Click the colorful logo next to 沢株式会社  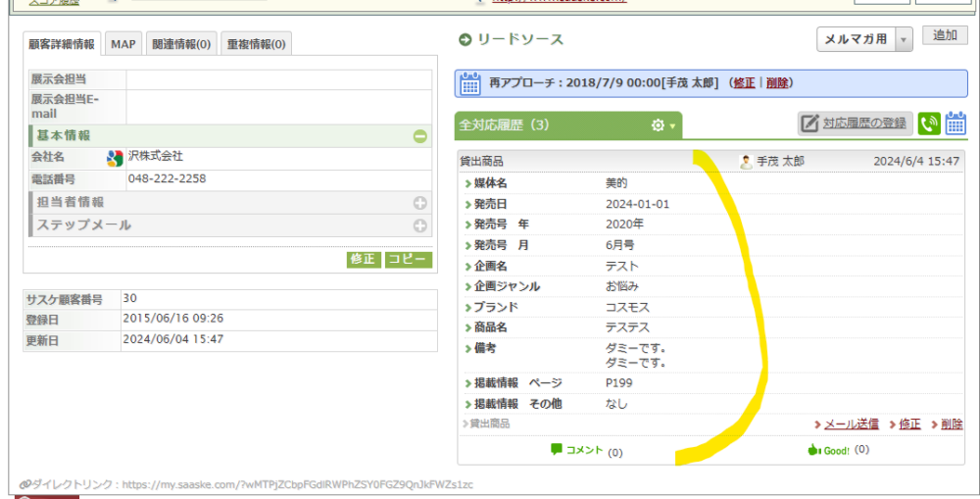[x=115, y=158]
